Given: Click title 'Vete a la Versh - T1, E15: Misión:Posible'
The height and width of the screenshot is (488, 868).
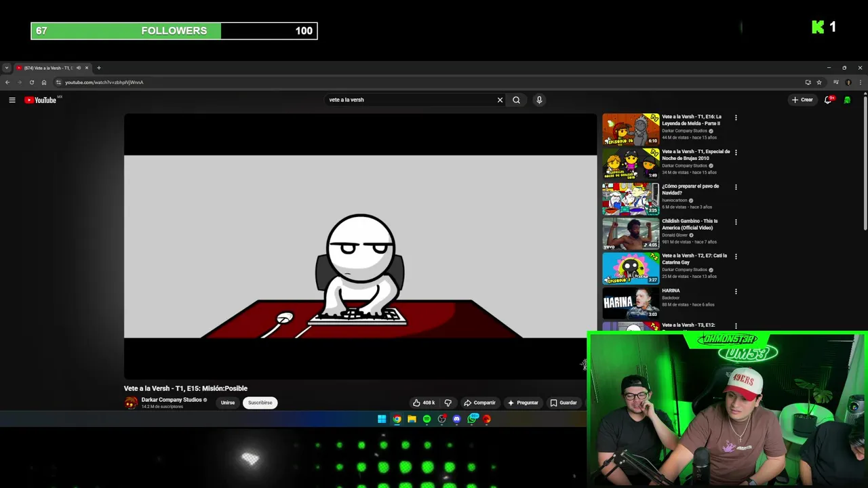Looking at the screenshot, I should 185,388.
